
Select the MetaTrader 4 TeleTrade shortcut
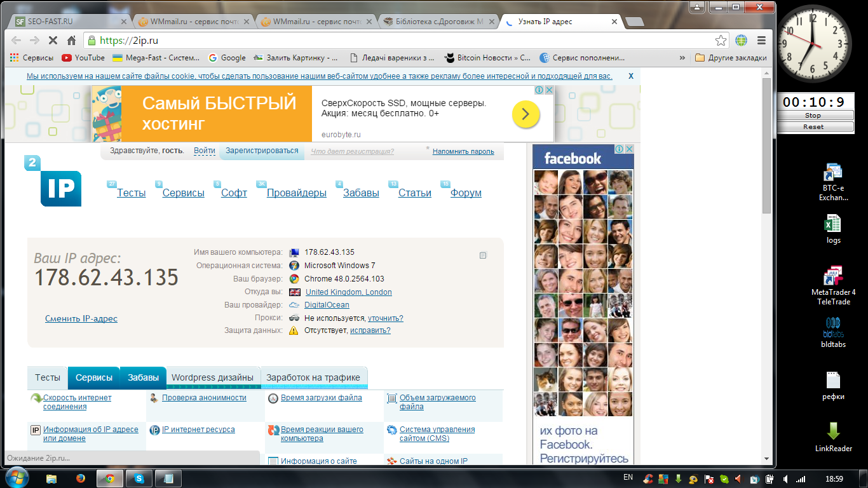click(x=833, y=286)
